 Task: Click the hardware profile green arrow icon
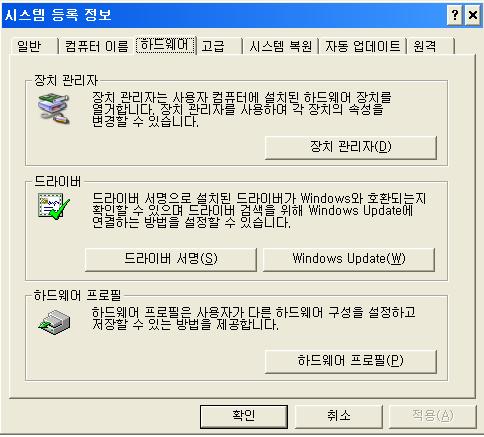tap(54, 322)
